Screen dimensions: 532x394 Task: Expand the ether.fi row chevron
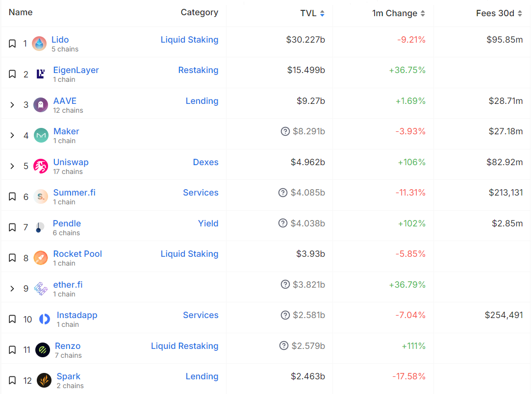coord(12,289)
